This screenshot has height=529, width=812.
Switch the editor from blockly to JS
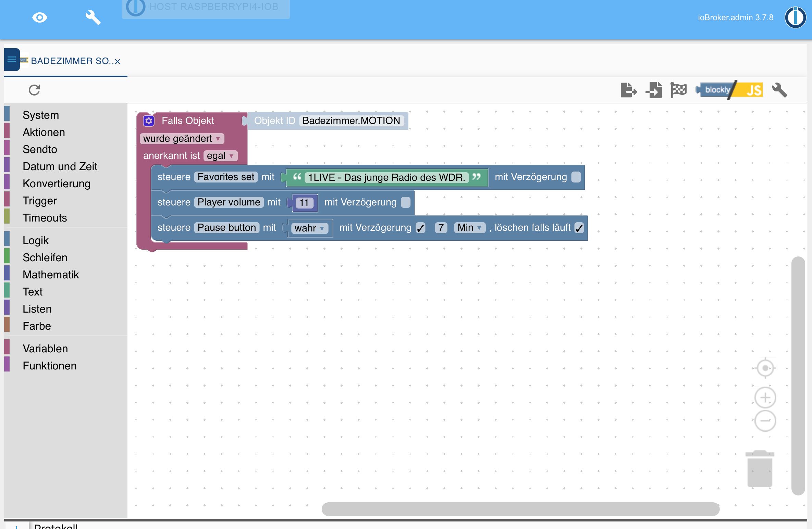click(x=754, y=90)
